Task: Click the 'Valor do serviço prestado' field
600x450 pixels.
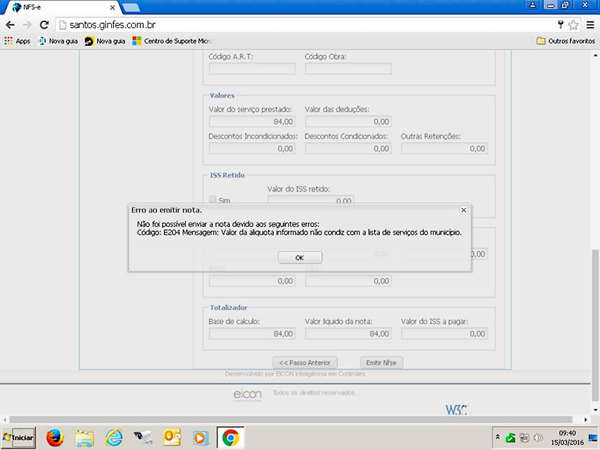Action: [x=252, y=122]
